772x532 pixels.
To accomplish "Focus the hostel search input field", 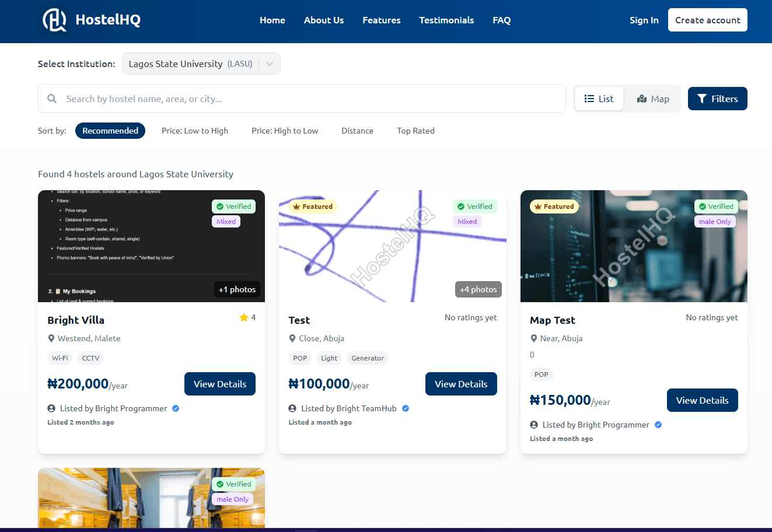I will pos(309,99).
